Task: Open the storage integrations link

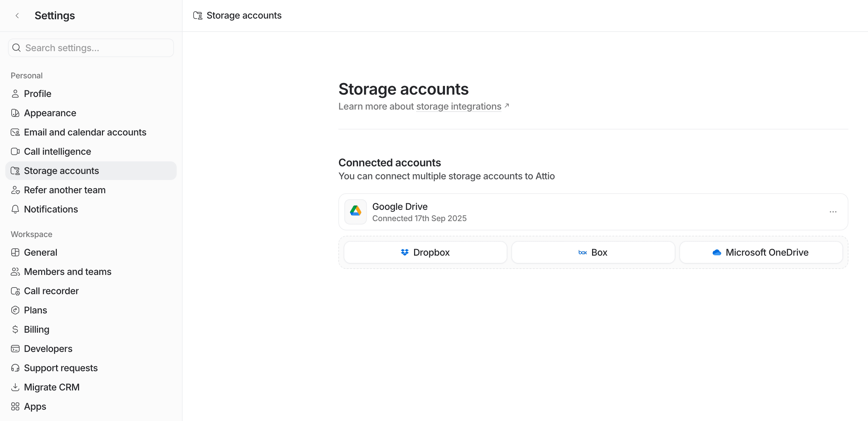Action: click(458, 106)
